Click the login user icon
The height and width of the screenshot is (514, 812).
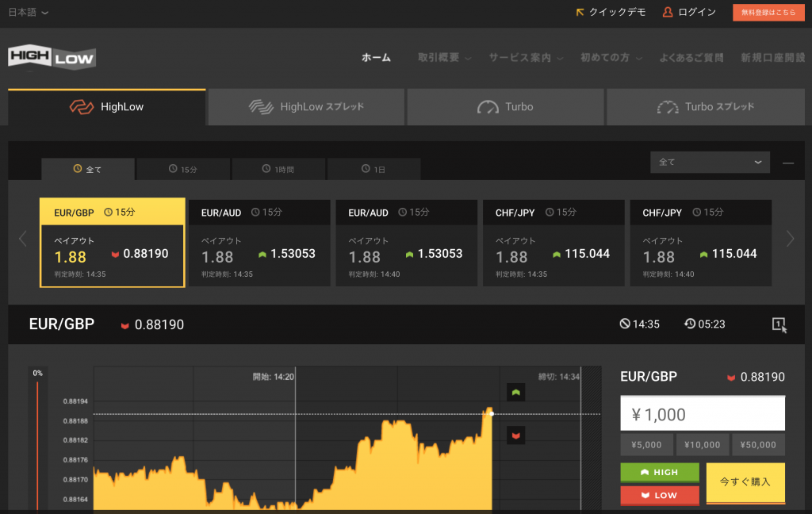pyautogui.click(x=668, y=12)
